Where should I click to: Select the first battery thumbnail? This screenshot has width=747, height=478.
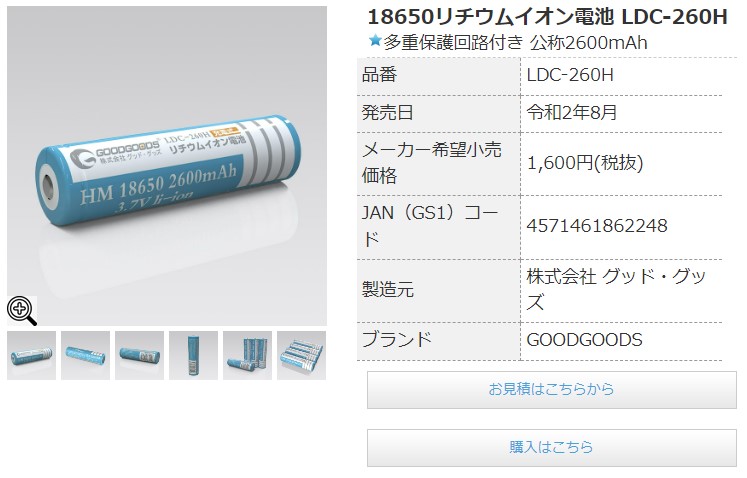click(x=31, y=356)
